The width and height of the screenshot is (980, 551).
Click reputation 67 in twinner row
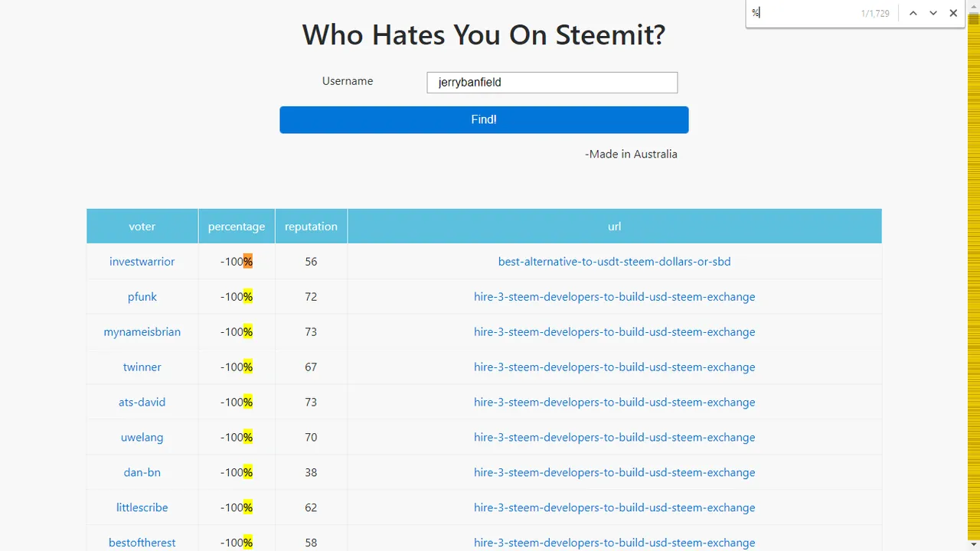(x=311, y=367)
